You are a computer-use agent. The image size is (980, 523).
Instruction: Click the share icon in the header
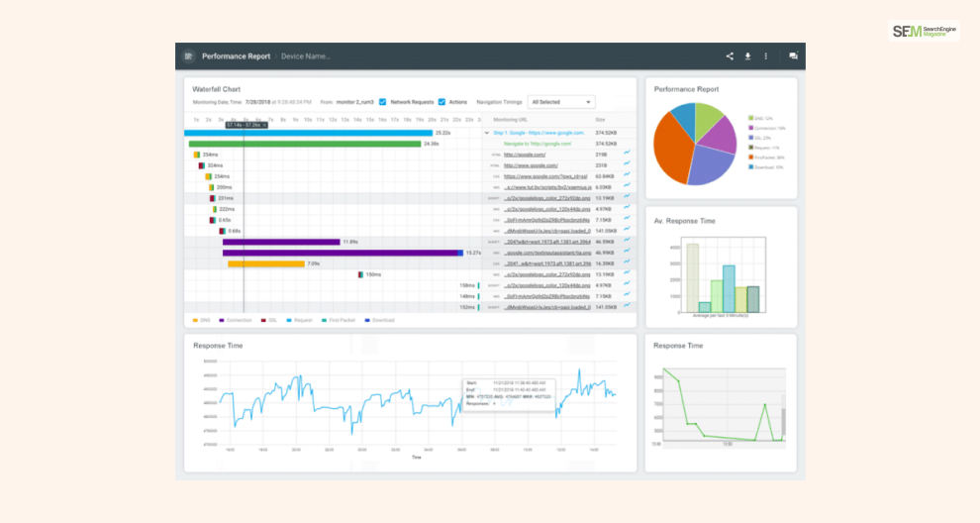pos(730,56)
